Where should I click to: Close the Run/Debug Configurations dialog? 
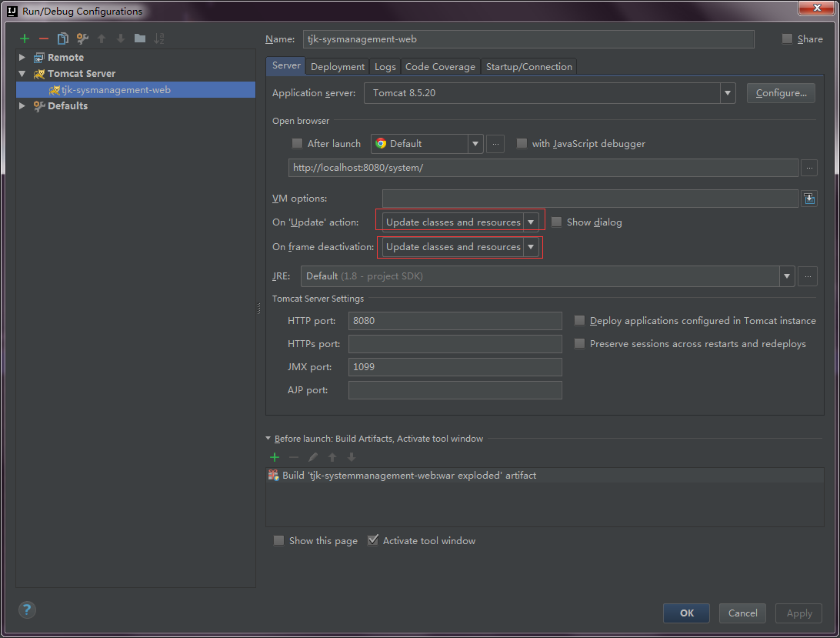coord(817,8)
